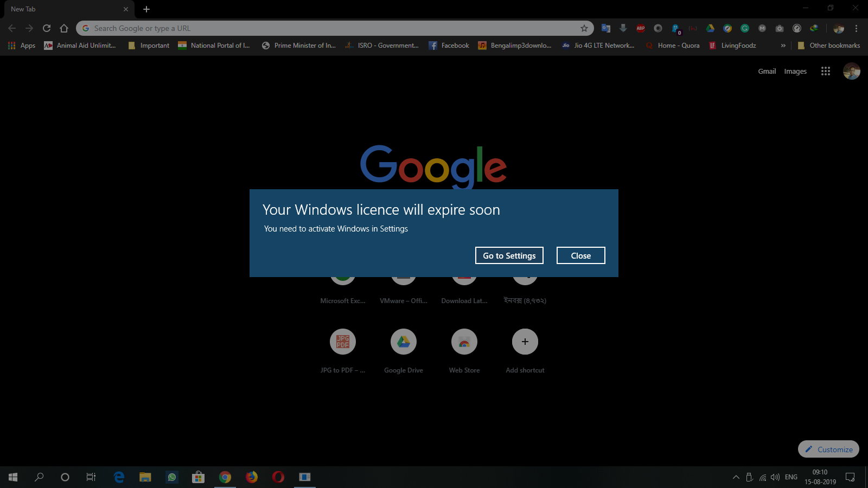Screen dimensions: 868x488
Task: Open the National Portal of India bookmark
Action: [214, 46]
